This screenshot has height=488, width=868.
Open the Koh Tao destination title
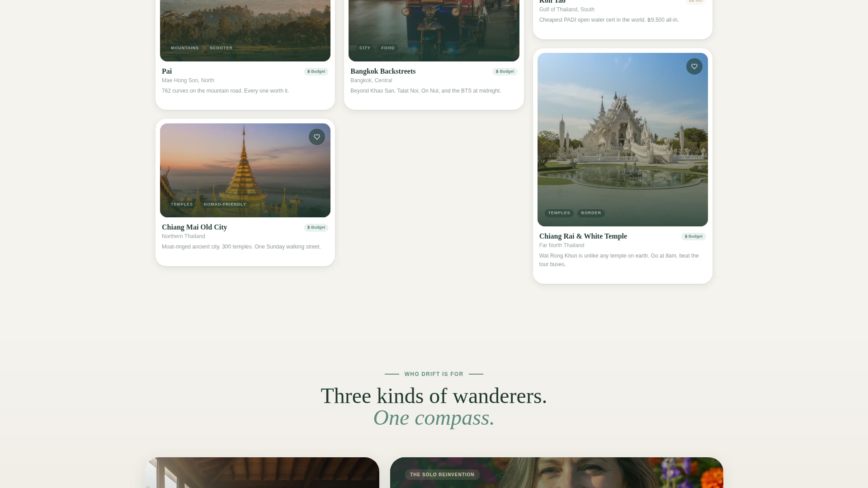(552, 2)
